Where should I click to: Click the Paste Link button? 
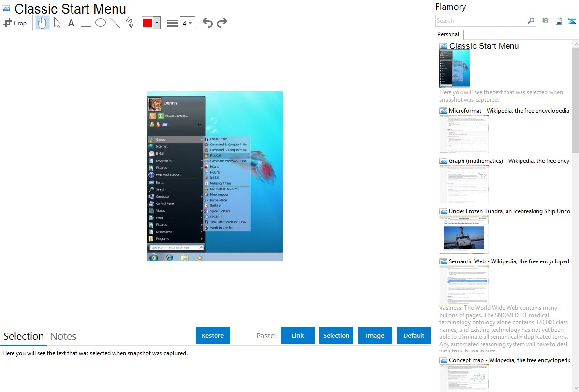coord(298,335)
